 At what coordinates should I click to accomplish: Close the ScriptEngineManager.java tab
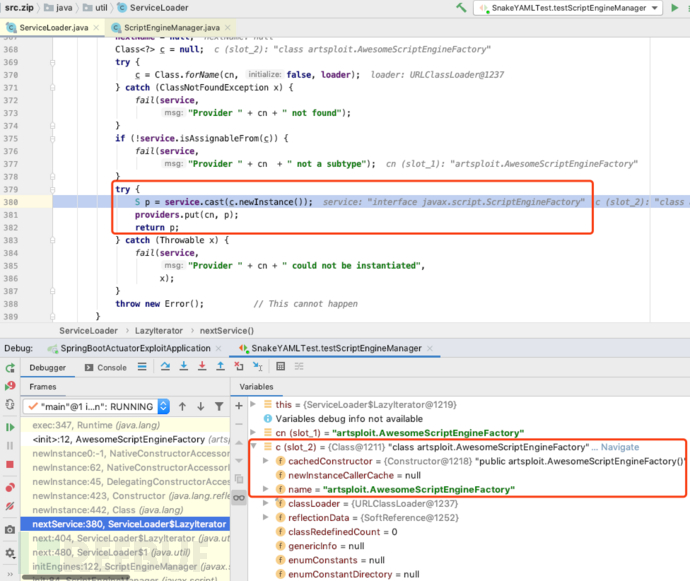click(x=228, y=27)
